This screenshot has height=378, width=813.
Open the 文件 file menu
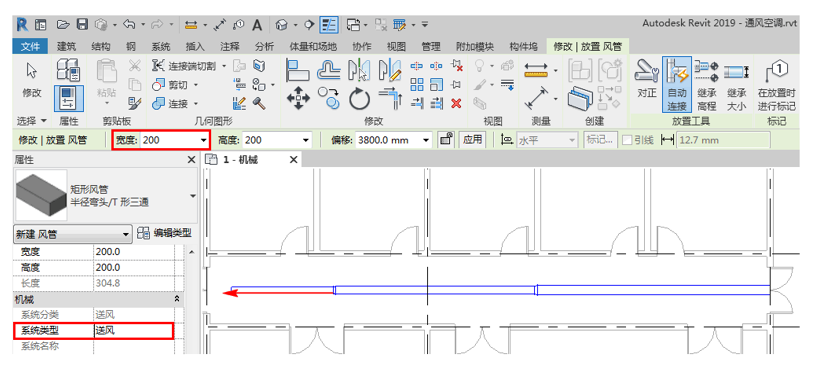coord(30,46)
